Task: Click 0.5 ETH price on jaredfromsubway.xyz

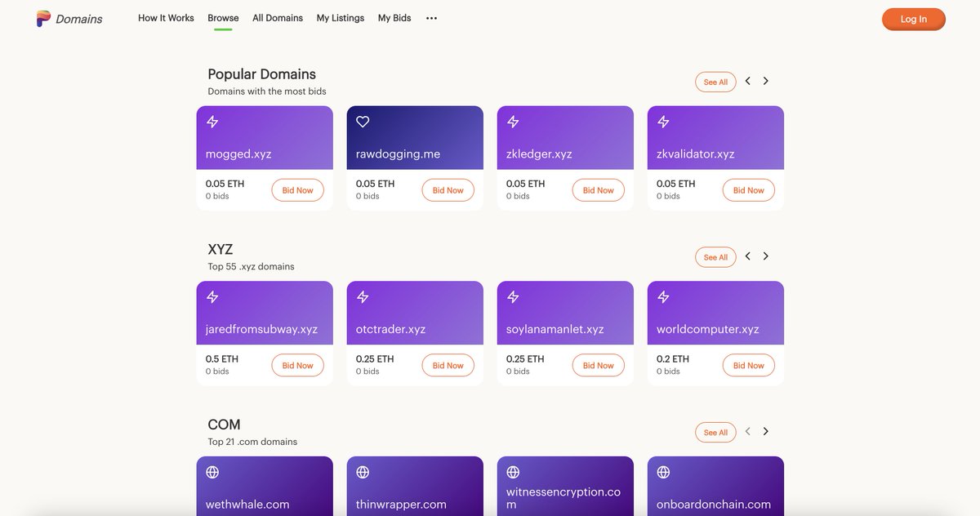Action: pyautogui.click(x=222, y=358)
